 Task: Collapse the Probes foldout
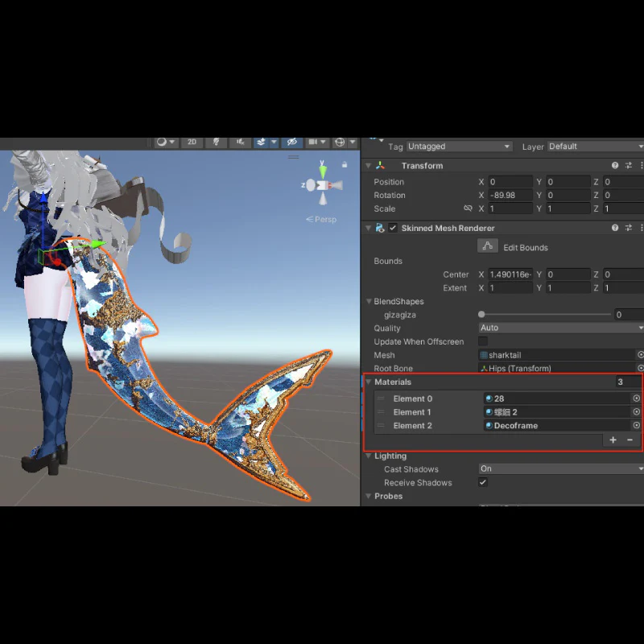369,496
